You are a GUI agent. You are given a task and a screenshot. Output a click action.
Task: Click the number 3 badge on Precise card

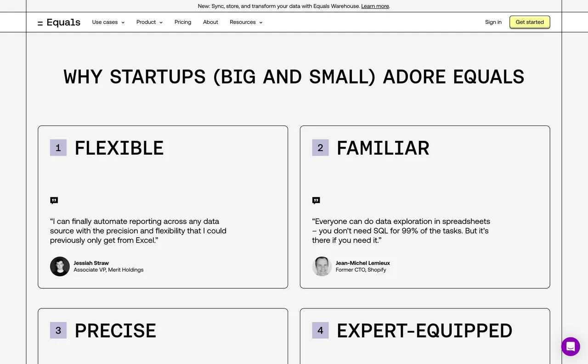click(x=58, y=330)
